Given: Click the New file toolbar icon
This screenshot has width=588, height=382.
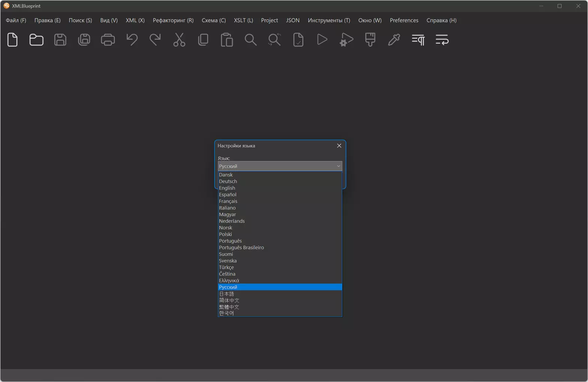Looking at the screenshot, I should point(12,40).
